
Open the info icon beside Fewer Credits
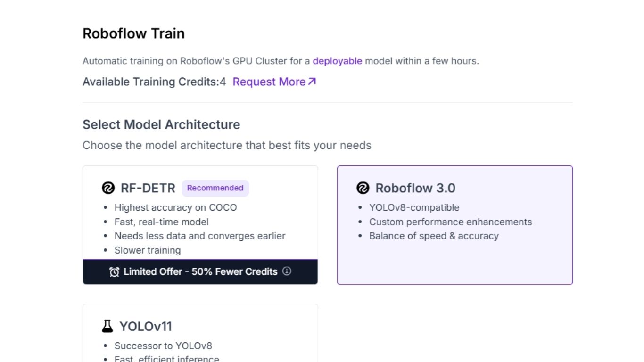(287, 271)
